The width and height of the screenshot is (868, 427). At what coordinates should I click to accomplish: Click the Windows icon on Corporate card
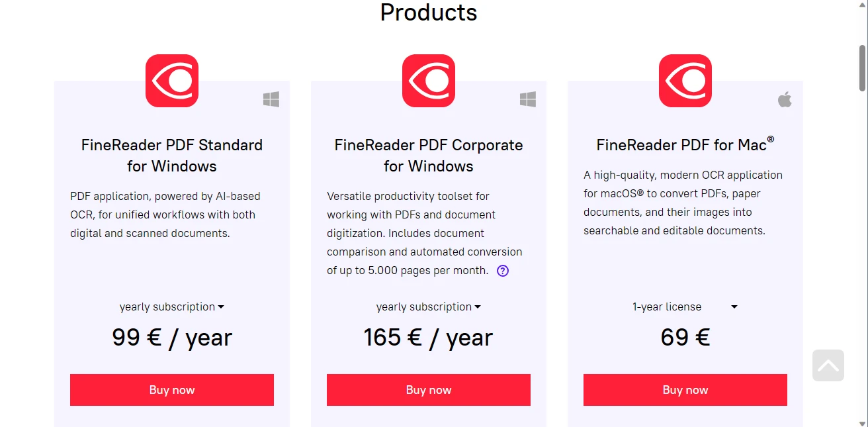tap(528, 99)
